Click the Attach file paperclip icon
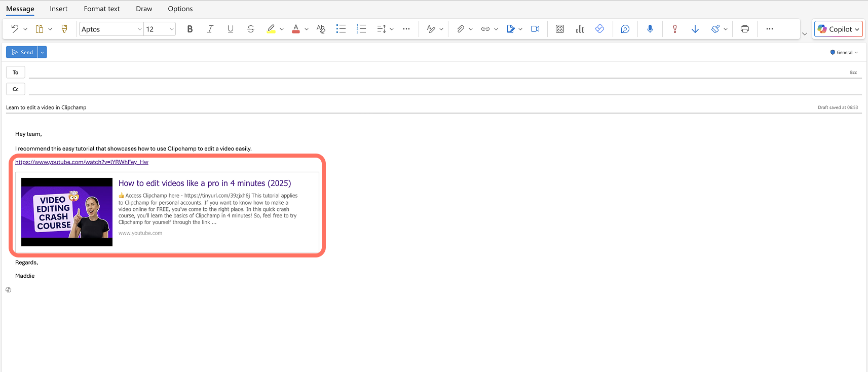Screen dimensions: 868x372 [461, 29]
